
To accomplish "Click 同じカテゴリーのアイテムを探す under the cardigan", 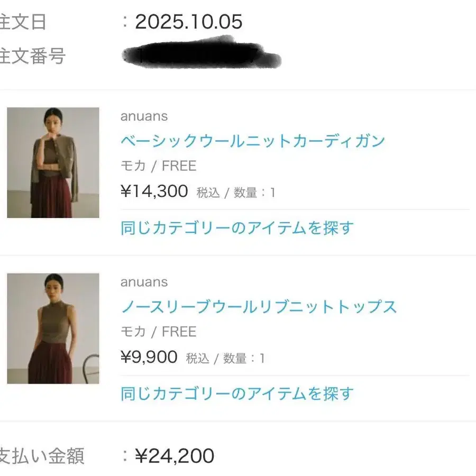I will click(237, 228).
